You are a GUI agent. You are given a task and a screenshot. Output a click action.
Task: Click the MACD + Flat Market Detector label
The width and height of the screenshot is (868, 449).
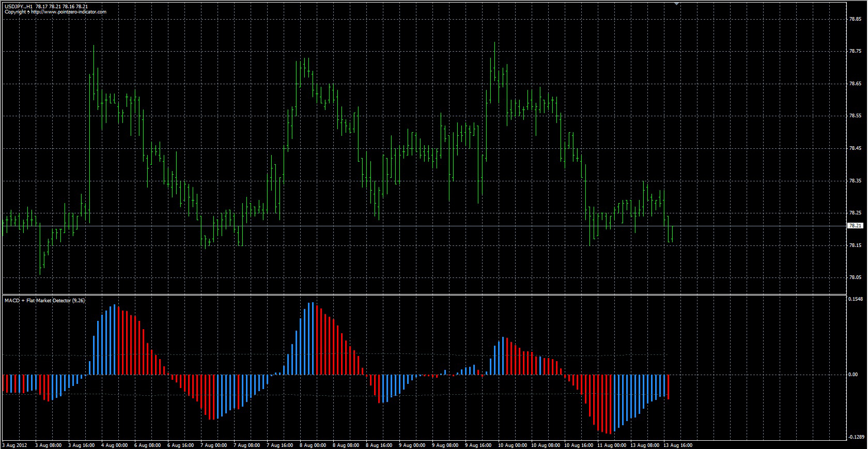click(x=44, y=300)
